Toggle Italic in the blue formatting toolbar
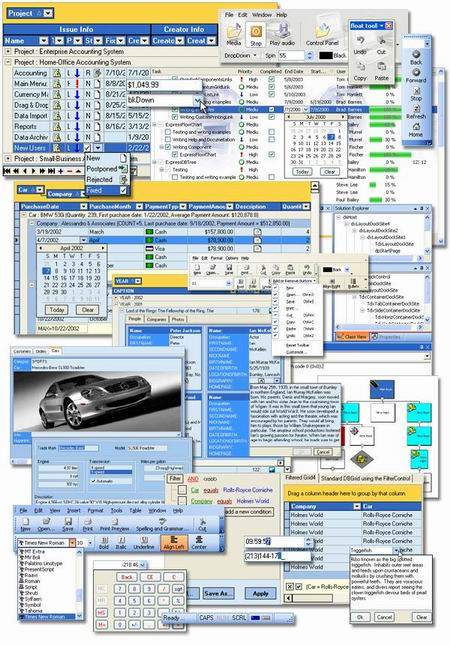Viewport: 450px width, 646px height. click(121, 541)
